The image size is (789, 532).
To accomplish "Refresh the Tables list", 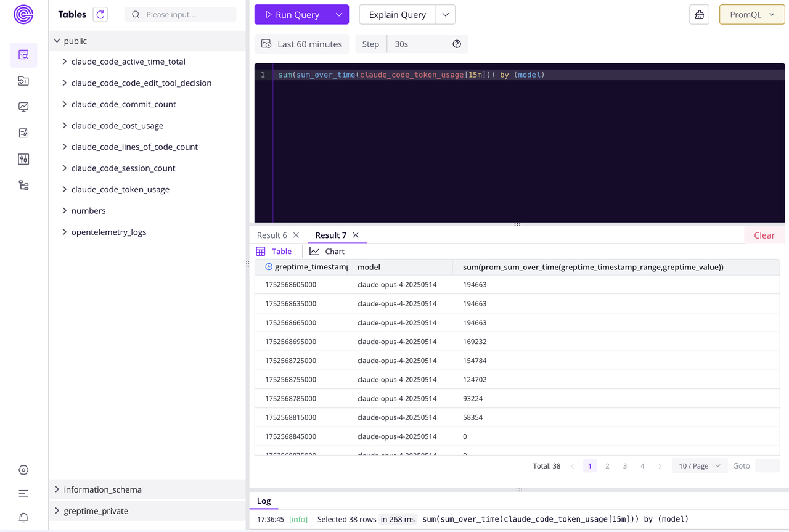I will point(100,14).
